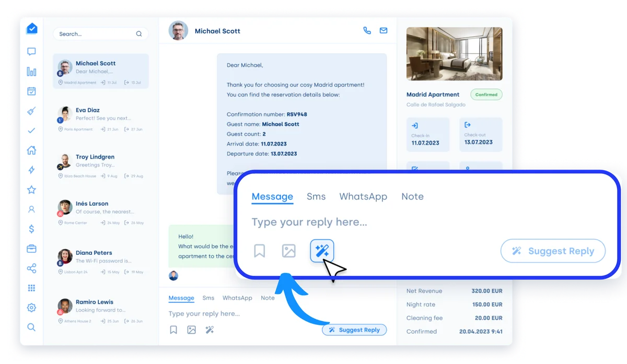The height and width of the screenshot is (364, 627).
Task: Open Eva Diaz's conversation
Action: click(x=101, y=119)
